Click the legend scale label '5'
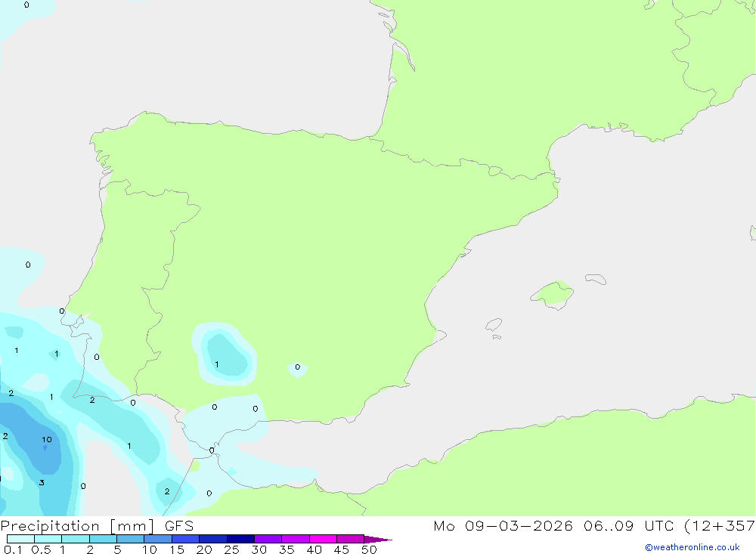756x554 pixels. pyautogui.click(x=117, y=549)
